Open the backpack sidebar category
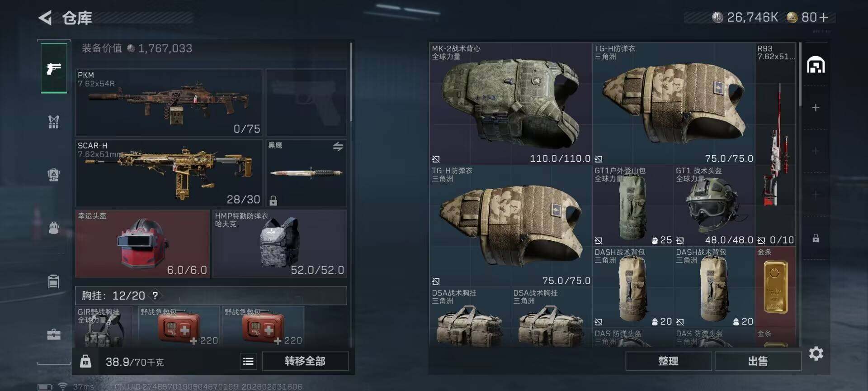This screenshot has width=868, height=391. click(54, 227)
